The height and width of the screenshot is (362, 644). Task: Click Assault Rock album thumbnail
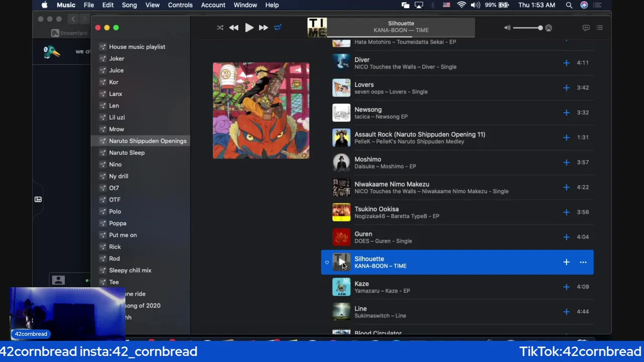pyautogui.click(x=341, y=137)
